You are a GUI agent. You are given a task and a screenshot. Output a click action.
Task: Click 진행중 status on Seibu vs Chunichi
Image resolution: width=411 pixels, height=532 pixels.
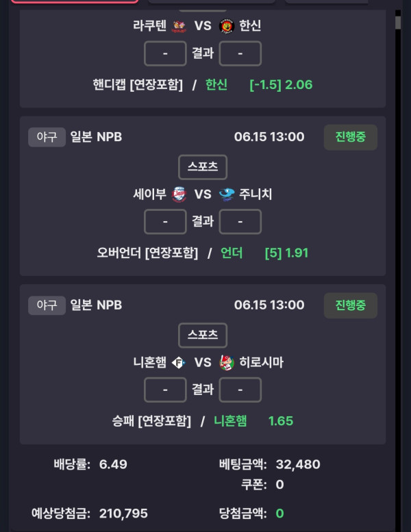tap(351, 137)
